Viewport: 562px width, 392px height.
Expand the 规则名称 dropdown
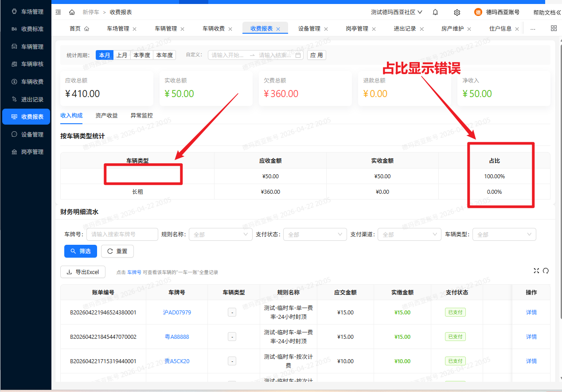click(x=220, y=235)
